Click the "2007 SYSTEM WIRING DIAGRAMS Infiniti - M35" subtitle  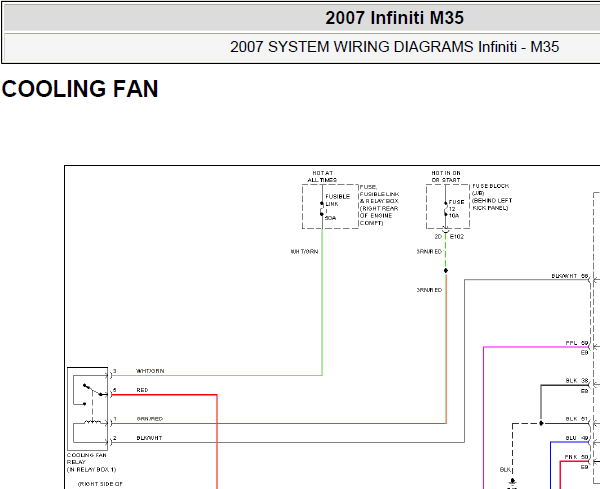[395, 47]
